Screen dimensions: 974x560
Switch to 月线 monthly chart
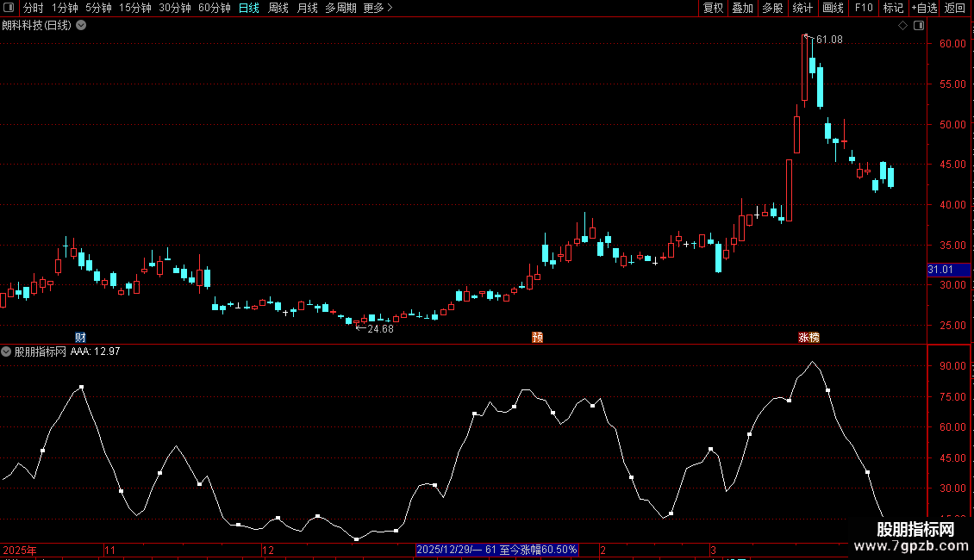(x=307, y=8)
